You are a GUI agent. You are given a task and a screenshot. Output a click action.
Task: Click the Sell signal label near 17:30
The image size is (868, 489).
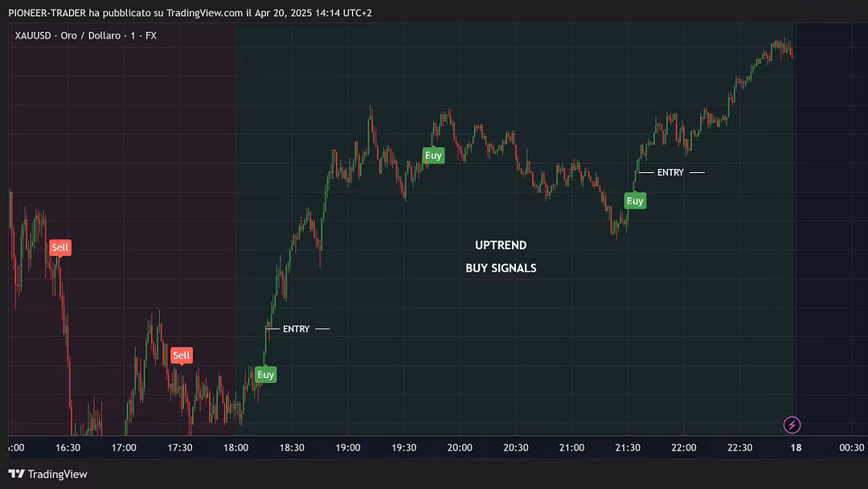[x=182, y=355]
